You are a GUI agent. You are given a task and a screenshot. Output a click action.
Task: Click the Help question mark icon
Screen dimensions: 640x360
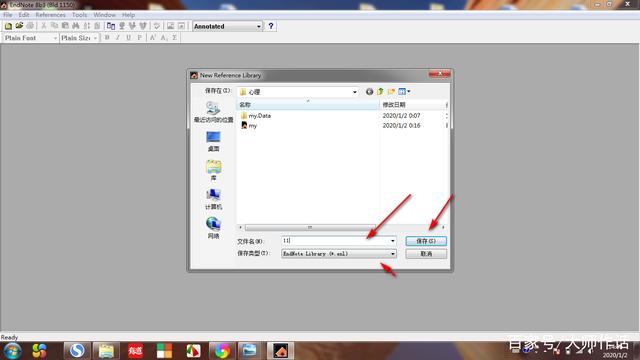271,26
